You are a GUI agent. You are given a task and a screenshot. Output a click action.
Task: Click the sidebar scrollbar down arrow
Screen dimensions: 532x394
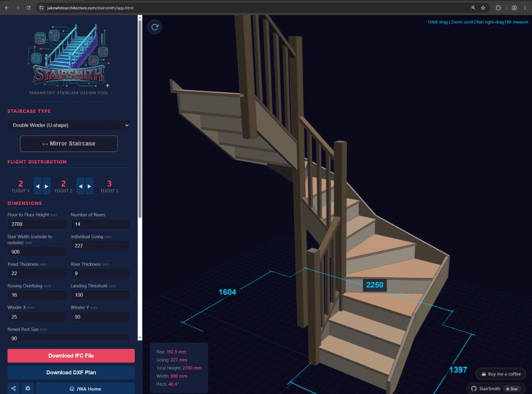pos(140,338)
